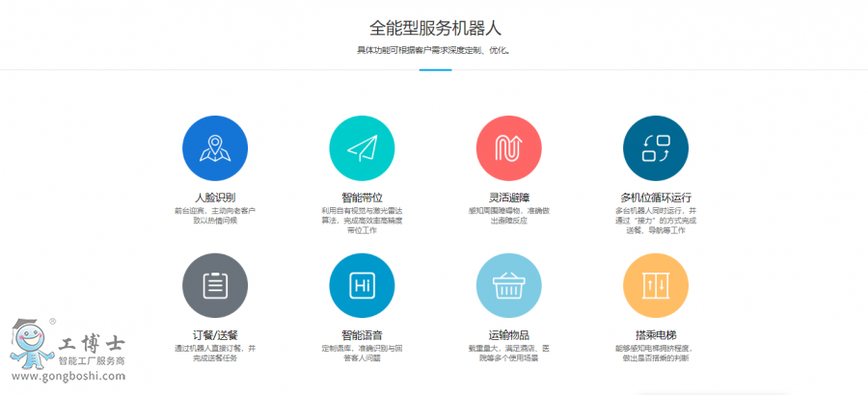Click the blue underline below the subtitle
Image resolution: width=868 pixels, height=395 pixels.
(435, 69)
